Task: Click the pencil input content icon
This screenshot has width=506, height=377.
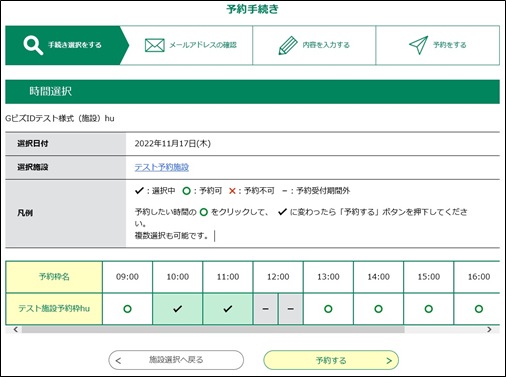Action: (288, 45)
